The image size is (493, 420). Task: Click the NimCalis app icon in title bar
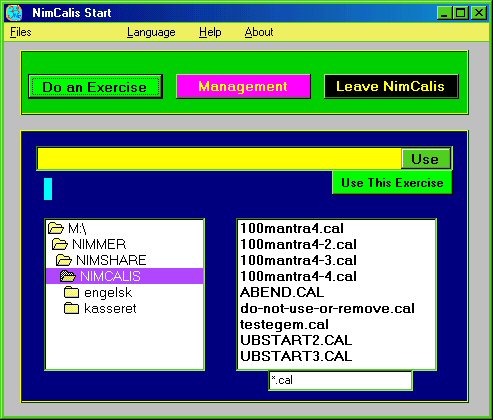(x=14, y=13)
